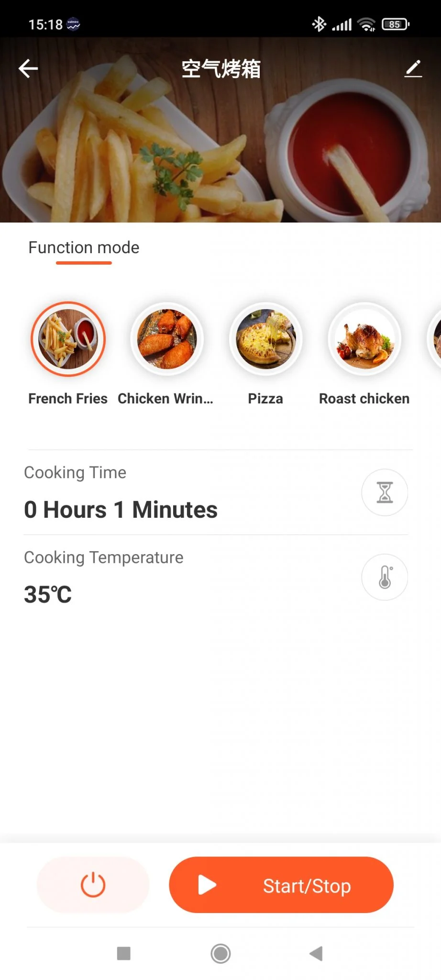Tap the Pizza text label
Image resolution: width=441 pixels, height=980 pixels.
(x=265, y=399)
